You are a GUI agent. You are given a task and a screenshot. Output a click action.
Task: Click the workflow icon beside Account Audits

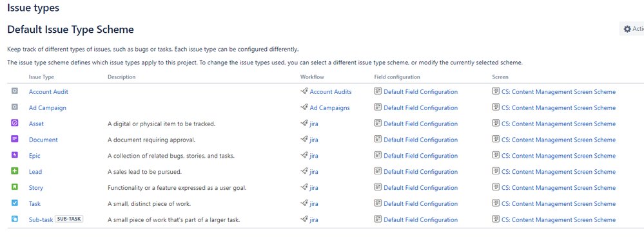304,91
